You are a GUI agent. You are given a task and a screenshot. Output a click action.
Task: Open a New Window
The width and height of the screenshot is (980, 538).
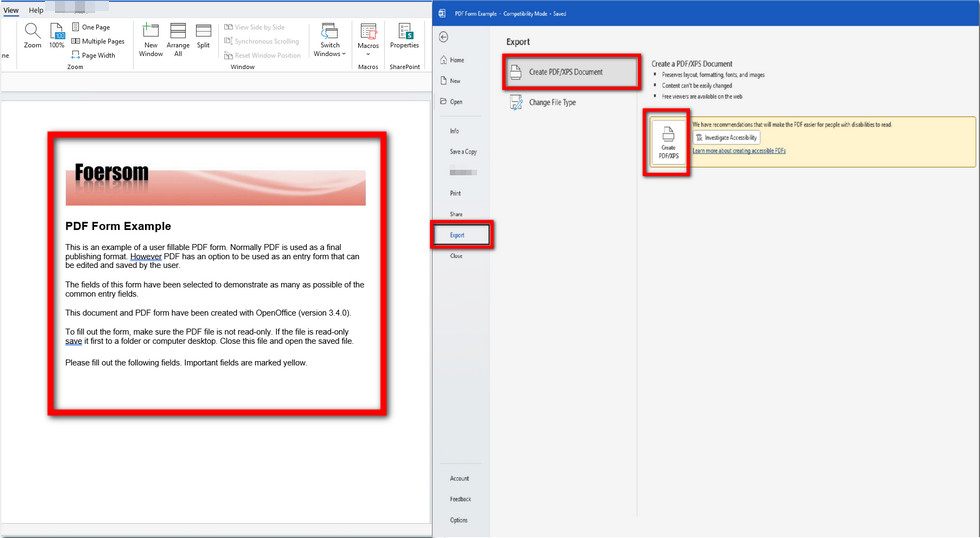(x=151, y=39)
